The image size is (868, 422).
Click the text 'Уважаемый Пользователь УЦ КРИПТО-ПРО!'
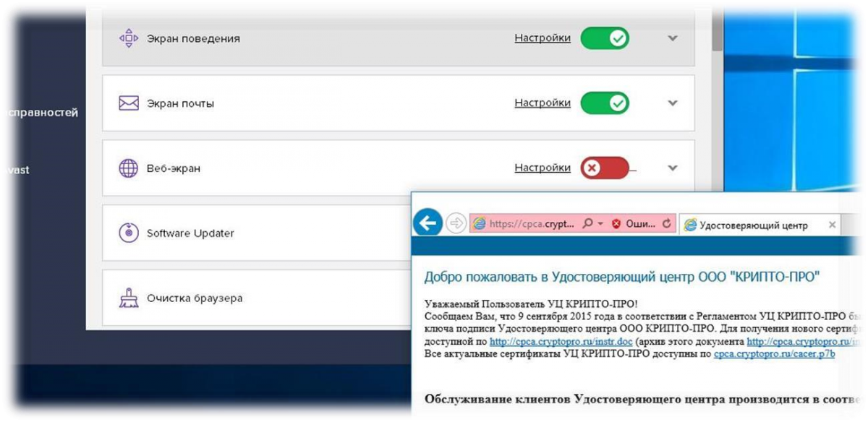pos(531,304)
